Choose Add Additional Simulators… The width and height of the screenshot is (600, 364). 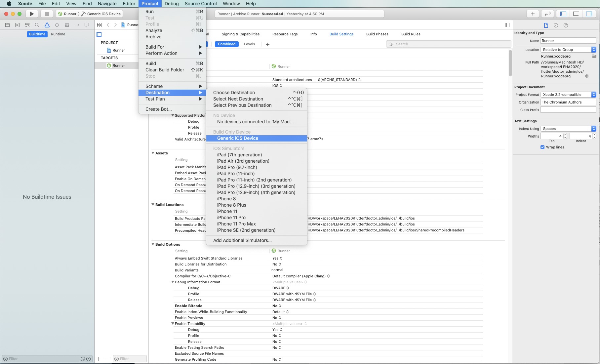257,240
